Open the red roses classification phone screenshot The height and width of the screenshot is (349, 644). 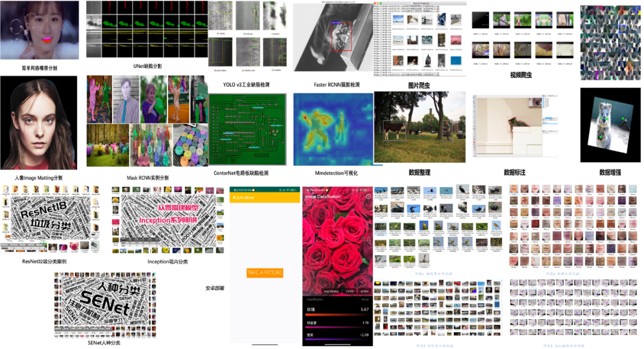click(338, 266)
